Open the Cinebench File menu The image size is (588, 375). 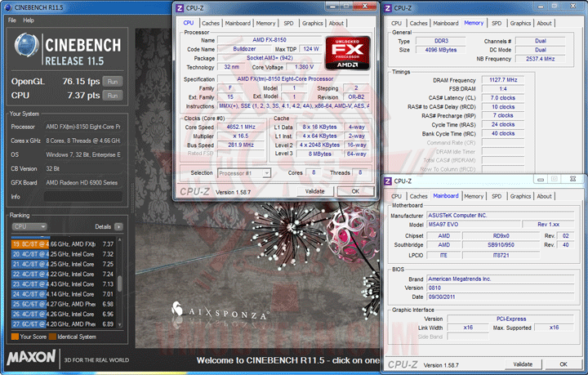tap(12, 20)
